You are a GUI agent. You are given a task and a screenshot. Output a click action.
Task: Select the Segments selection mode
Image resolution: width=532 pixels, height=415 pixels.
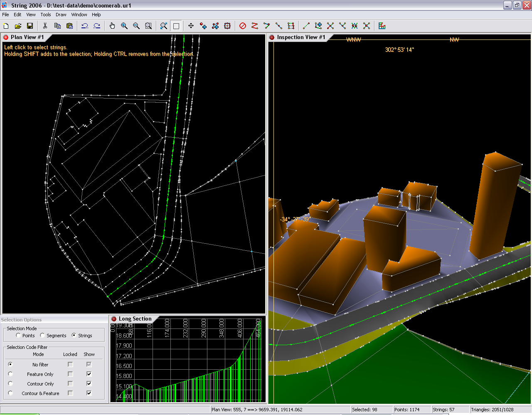(42, 335)
